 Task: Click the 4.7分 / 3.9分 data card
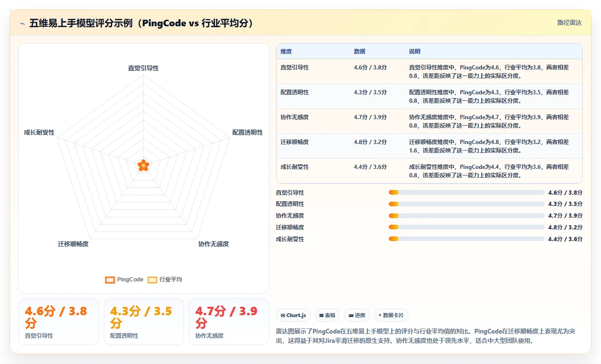[x=229, y=322]
